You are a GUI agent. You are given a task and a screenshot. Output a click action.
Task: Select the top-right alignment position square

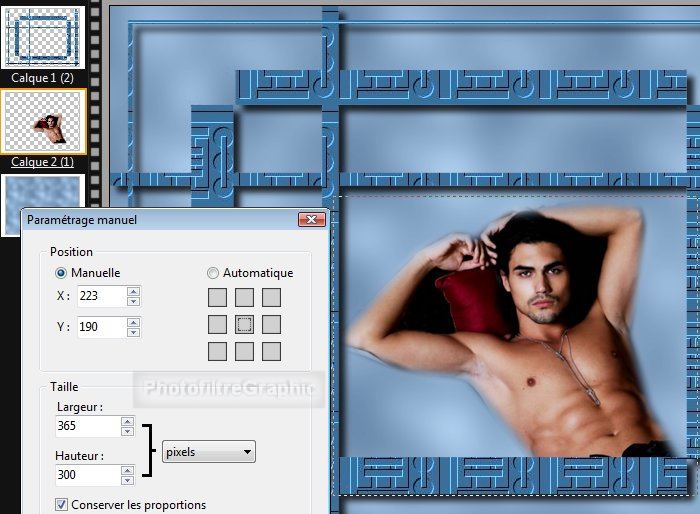click(x=271, y=297)
